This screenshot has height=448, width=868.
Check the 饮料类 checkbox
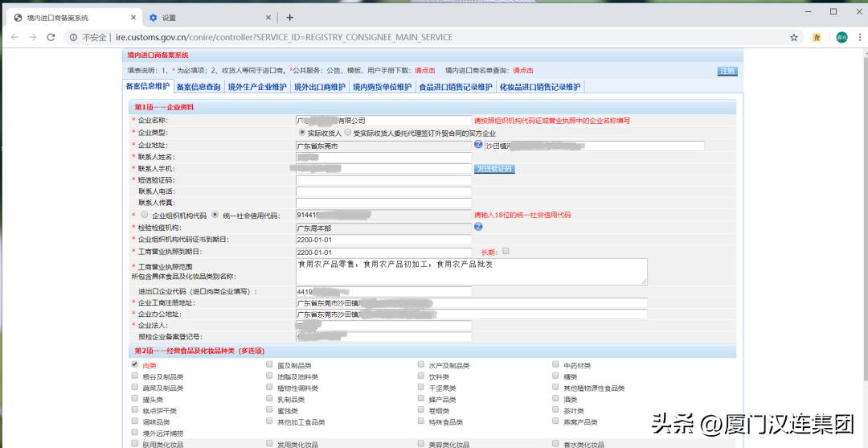(420, 376)
